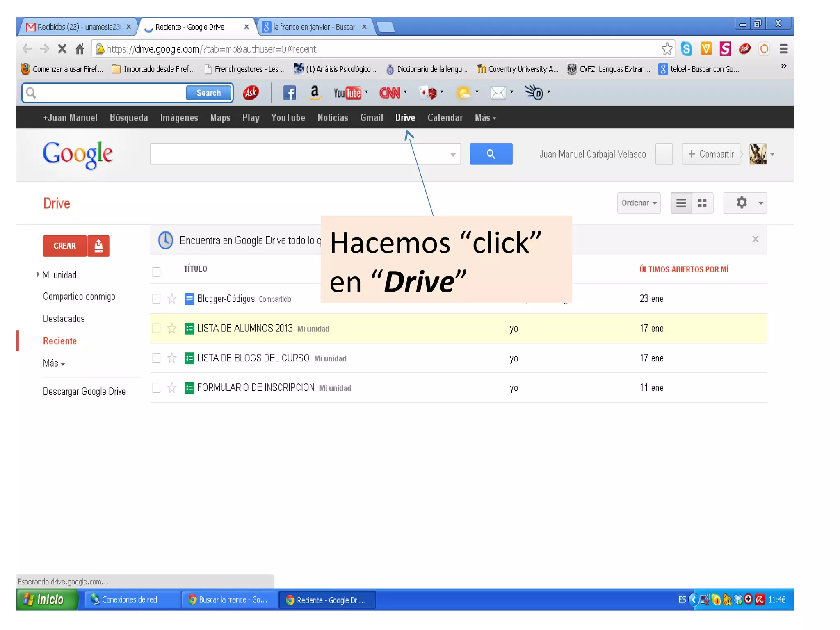The width and height of the screenshot is (840, 630).
Task: Open the settings gear dropdown
Action: click(745, 203)
